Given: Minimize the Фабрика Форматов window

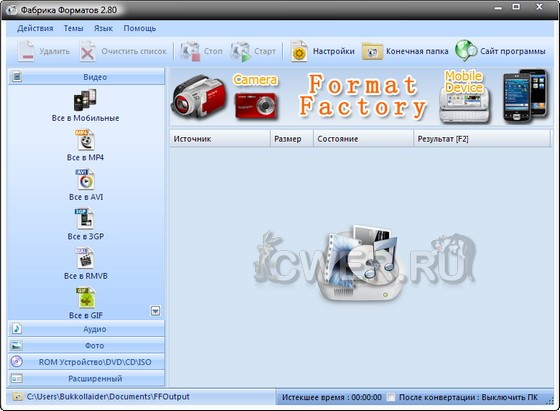Looking at the screenshot, I should click(x=498, y=7).
